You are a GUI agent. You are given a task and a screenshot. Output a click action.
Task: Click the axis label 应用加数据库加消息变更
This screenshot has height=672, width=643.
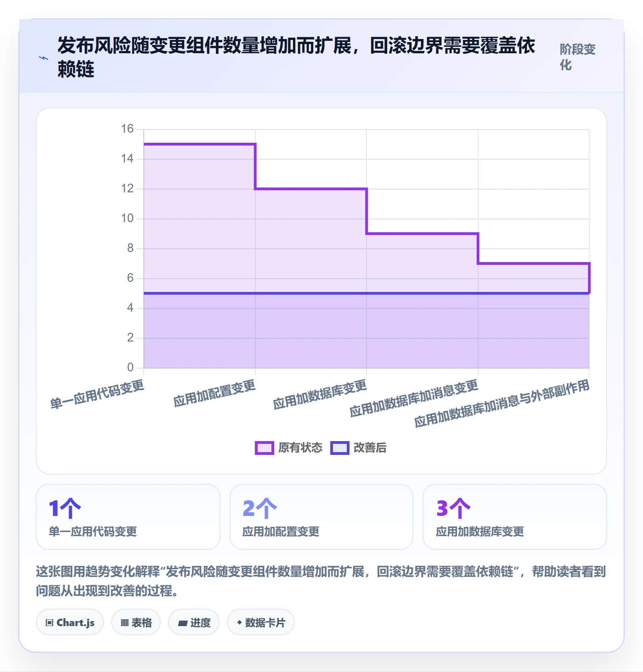(414, 398)
